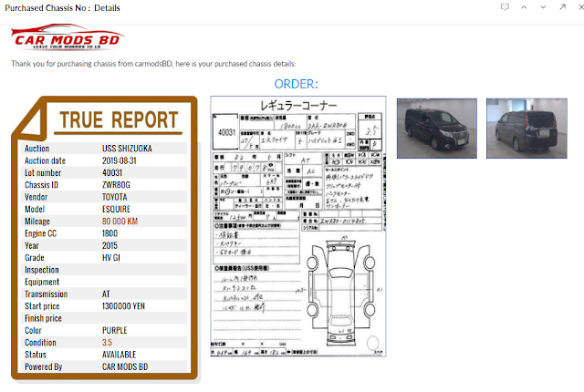
Task: Open the auction sheet image
Action: pos(298,226)
